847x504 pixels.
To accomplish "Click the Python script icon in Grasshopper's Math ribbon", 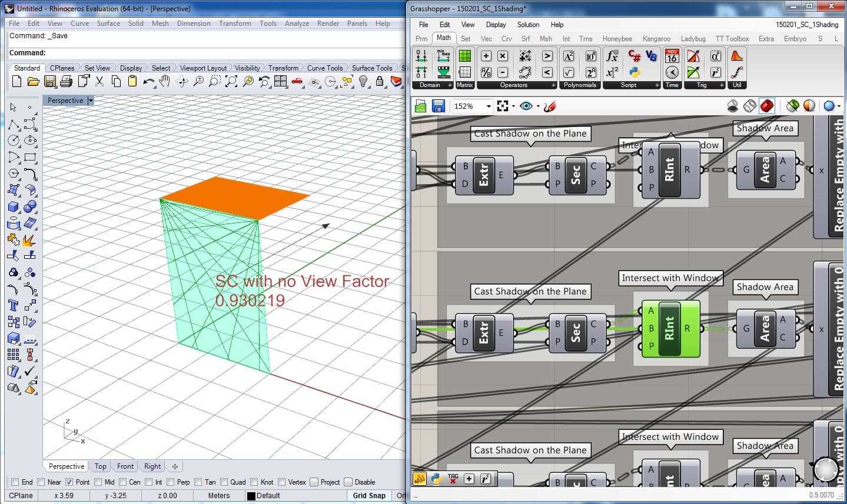I will point(635,72).
